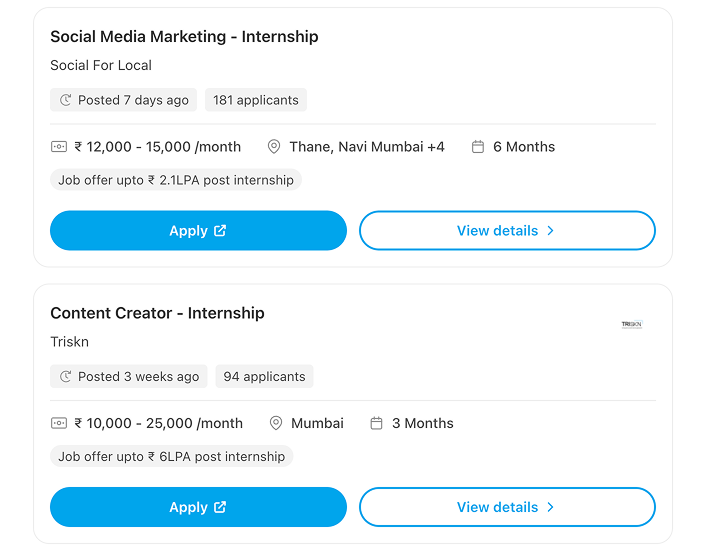Click the Triskn company name
706x551 pixels.
70,342
